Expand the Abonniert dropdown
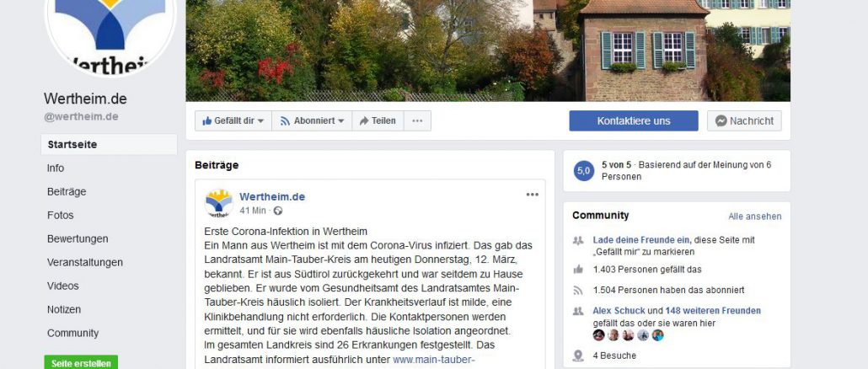Screen dimensions: 868x369 pyautogui.click(x=312, y=120)
